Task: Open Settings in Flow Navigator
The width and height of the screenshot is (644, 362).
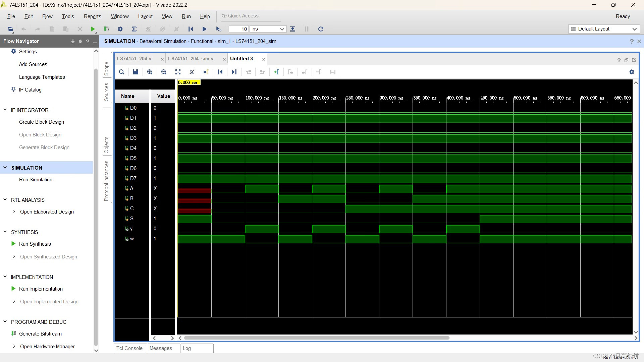Action: pos(28,52)
